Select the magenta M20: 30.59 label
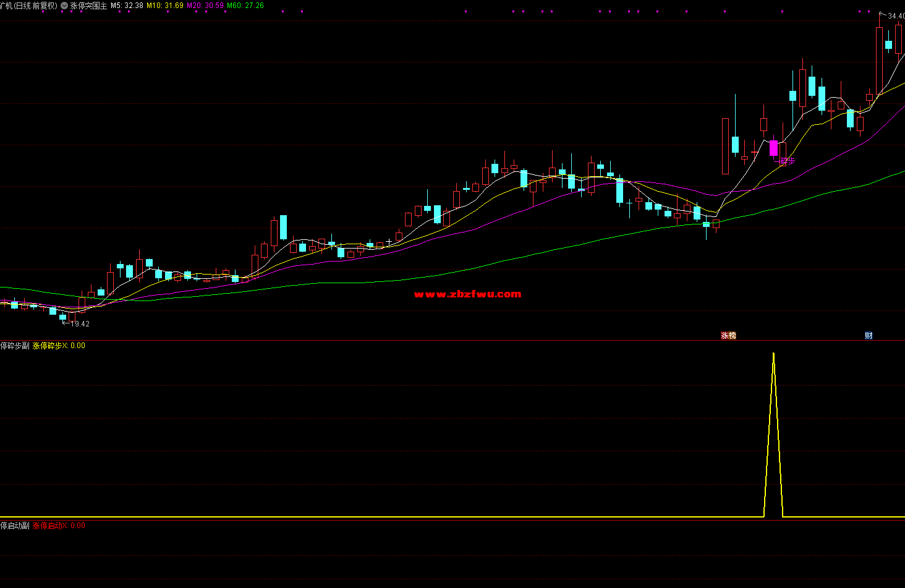This screenshot has height=588, width=905. click(x=205, y=6)
